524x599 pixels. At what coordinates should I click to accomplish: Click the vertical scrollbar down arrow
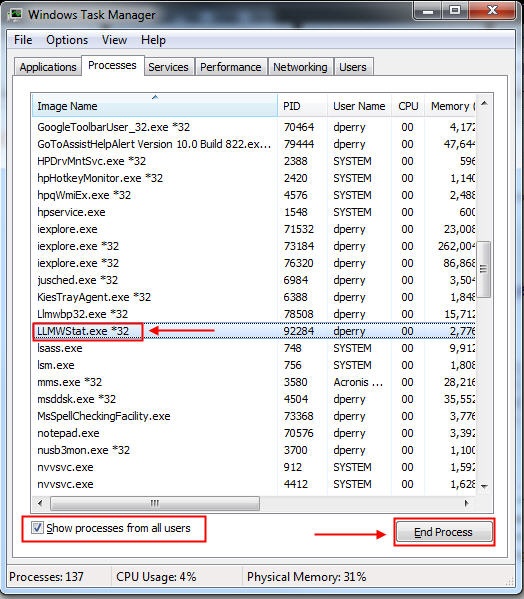click(484, 487)
